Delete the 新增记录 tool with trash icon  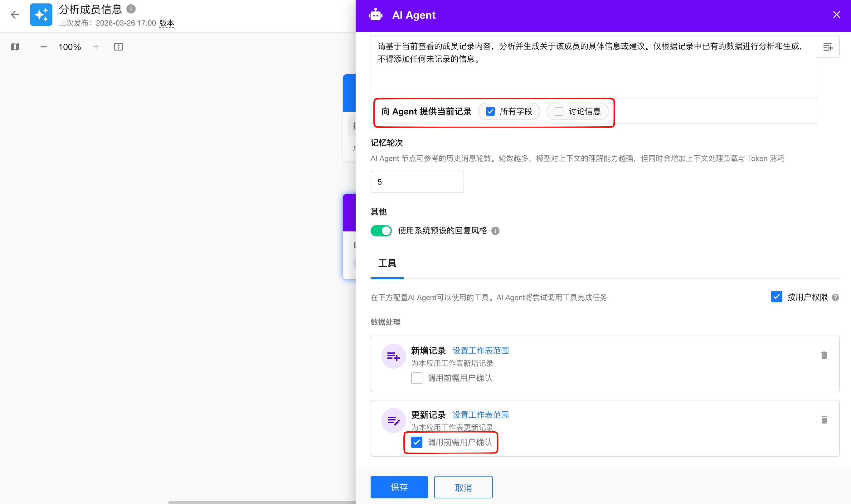click(824, 355)
